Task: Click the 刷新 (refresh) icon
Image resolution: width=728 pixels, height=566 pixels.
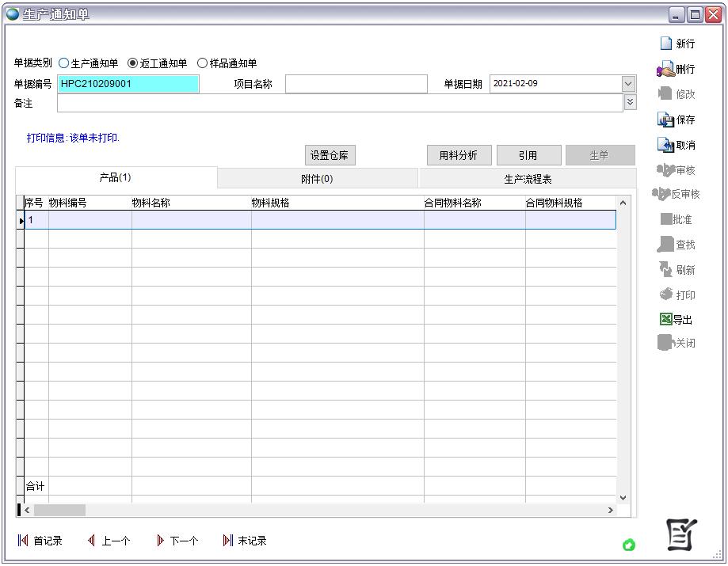Action: [676, 270]
